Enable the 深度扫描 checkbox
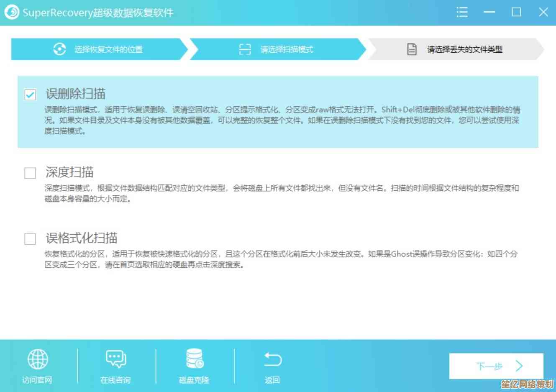Viewport: 556px width, 392px height. [x=30, y=173]
